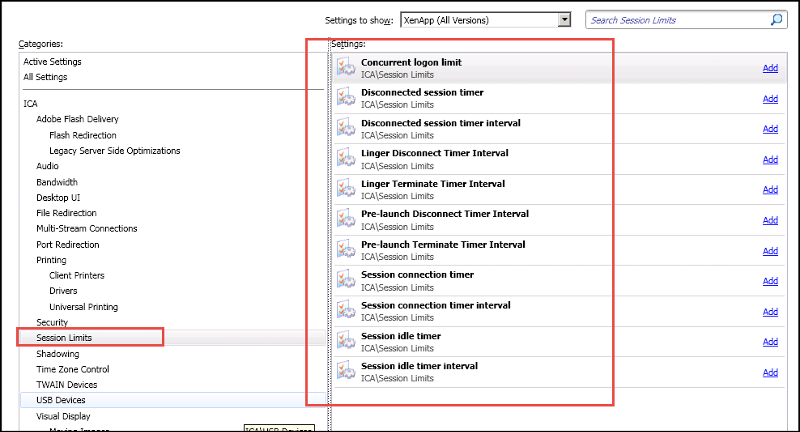Viewport: 800px width, 432px height.
Task: Click the Session connection timer interval icon
Action: click(x=346, y=310)
